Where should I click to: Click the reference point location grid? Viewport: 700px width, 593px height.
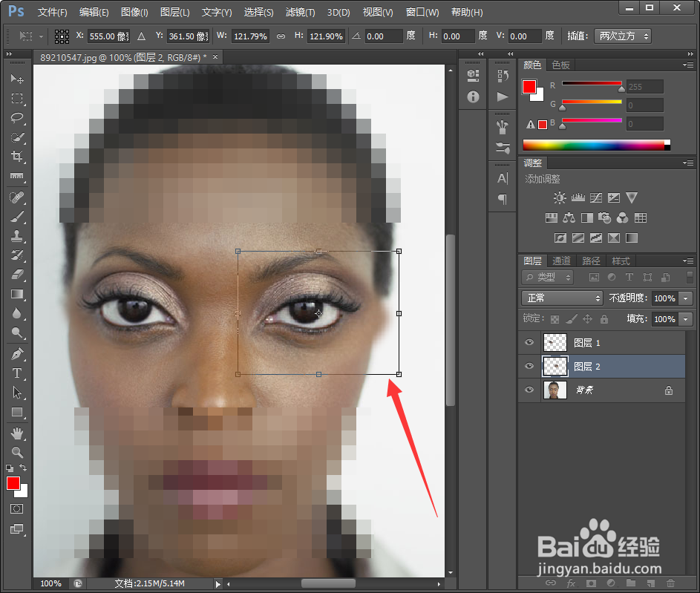click(62, 36)
